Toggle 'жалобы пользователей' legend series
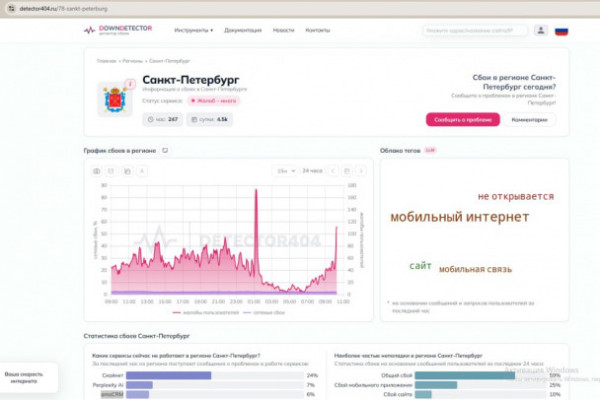600x400 pixels. [205, 312]
